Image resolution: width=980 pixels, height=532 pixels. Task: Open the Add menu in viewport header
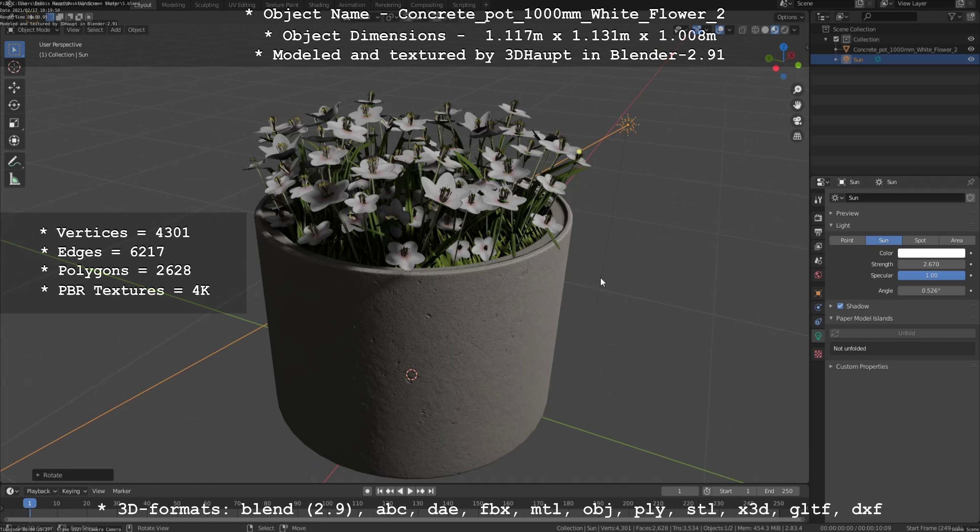coord(116,30)
